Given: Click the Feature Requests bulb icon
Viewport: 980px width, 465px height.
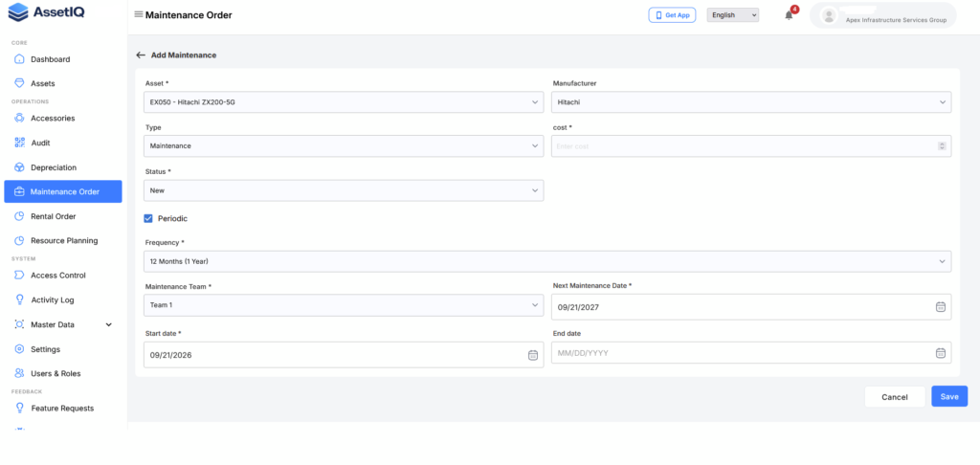Looking at the screenshot, I should click(19, 408).
